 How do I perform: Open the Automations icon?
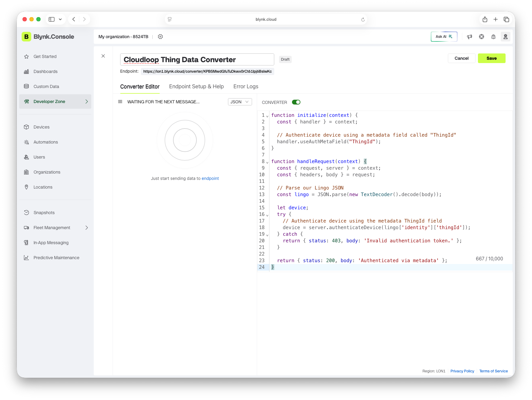26,142
